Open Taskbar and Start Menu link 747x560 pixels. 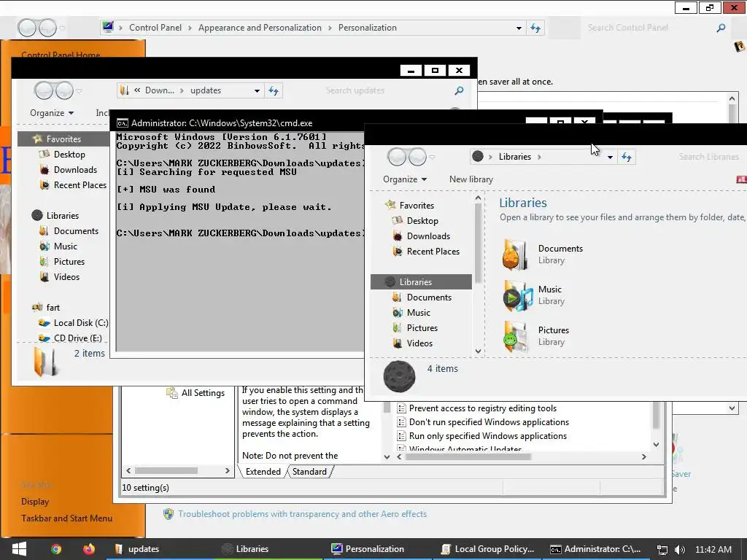[x=66, y=518]
